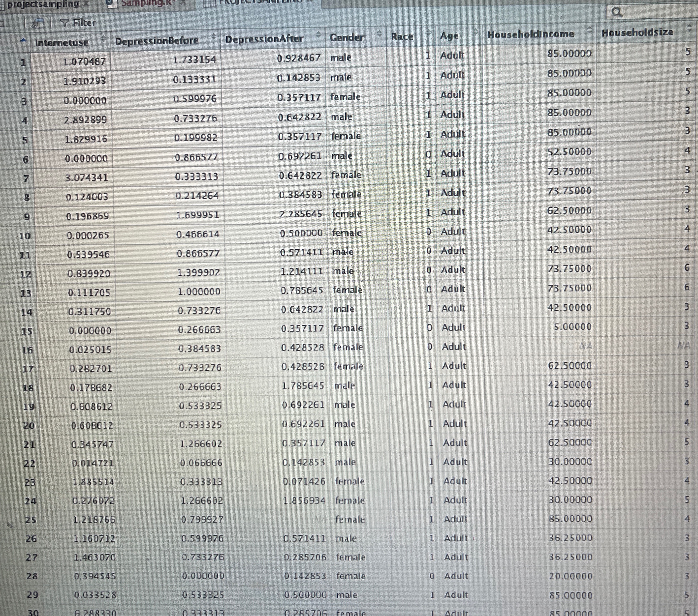The height and width of the screenshot is (616, 698).
Task: Click the magnifying glass search icon
Action: pyautogui.click(x=617, y=13)
